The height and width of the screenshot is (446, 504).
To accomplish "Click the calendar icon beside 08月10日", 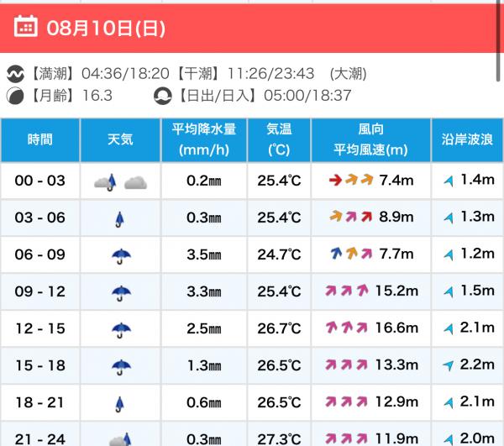I will (x=25, y=26).
